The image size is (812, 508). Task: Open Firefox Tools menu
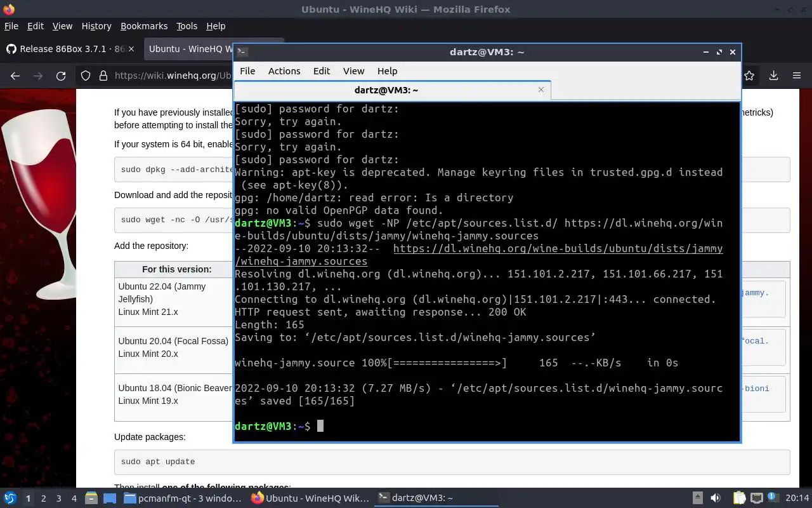click(187, 26)
